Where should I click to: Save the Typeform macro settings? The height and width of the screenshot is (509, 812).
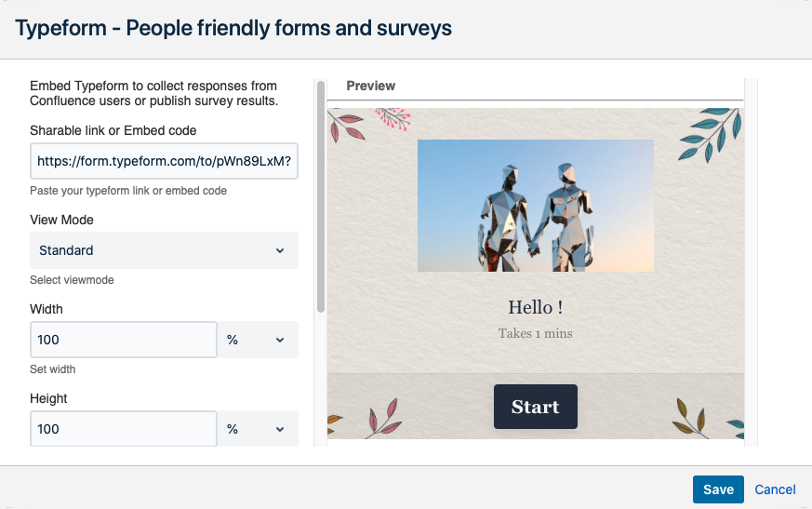pyautogui.click(x=718, y=489)
